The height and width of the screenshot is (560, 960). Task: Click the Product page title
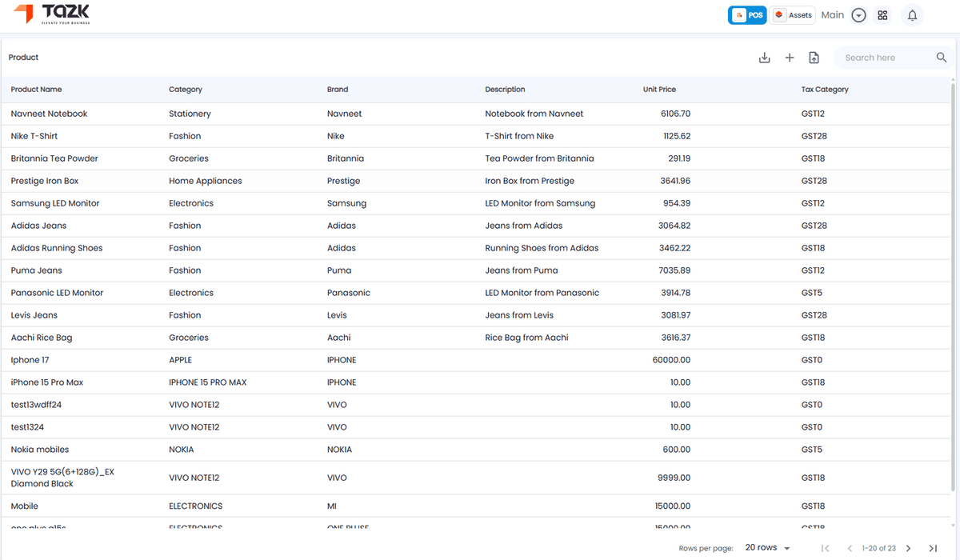(24, 58)
